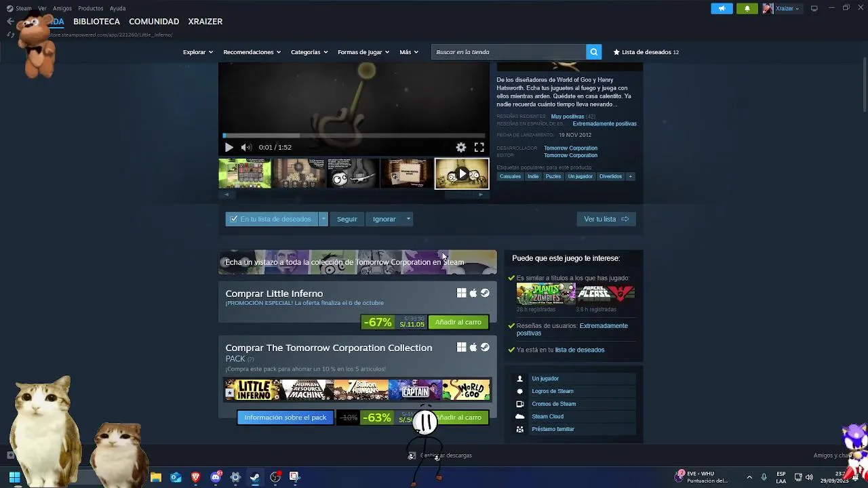Click the Windows icon in Collection pack

(461, 347)
